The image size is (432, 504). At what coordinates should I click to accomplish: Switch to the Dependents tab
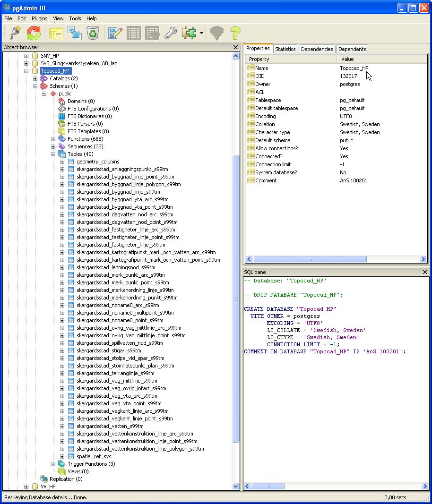tap(352, 49)
